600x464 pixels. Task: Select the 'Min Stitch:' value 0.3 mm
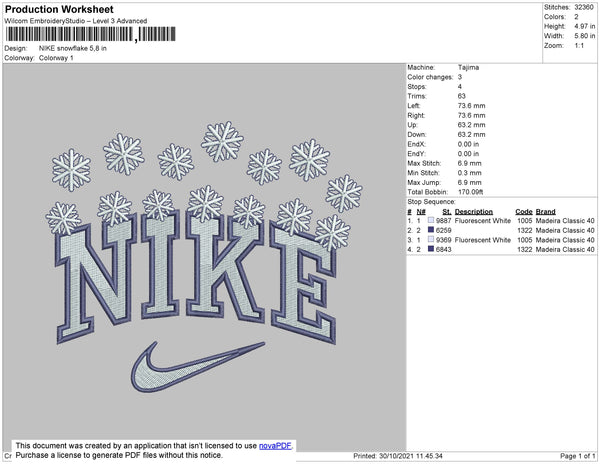[x=470, y=173]
